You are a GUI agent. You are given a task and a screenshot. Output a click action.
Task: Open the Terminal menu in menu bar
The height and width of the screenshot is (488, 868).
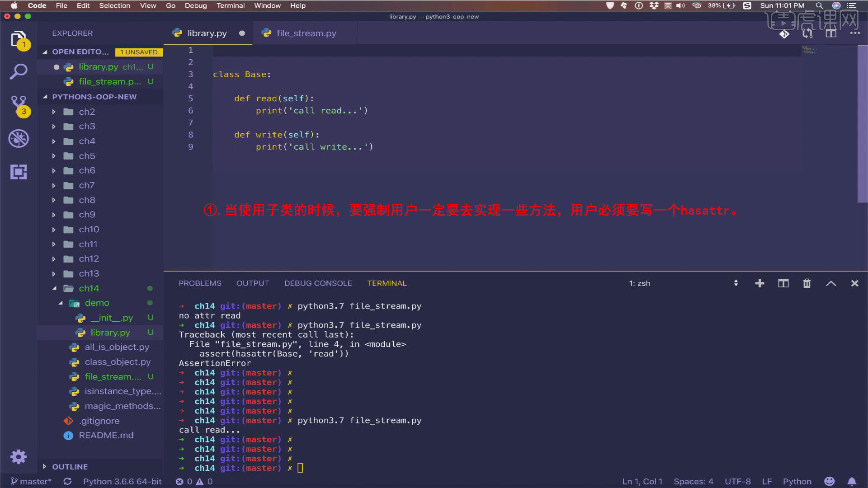[x=230, y=5]
